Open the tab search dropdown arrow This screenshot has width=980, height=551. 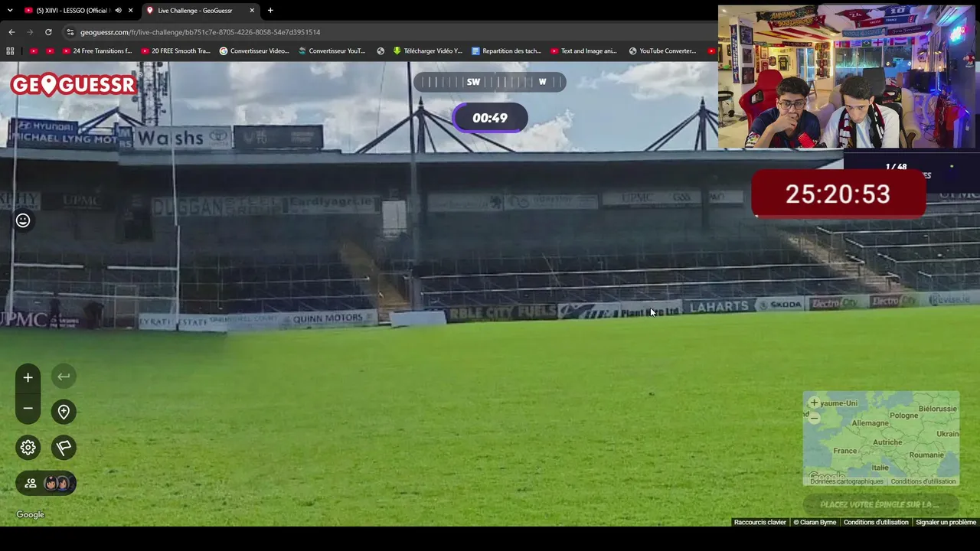pos(10,11)
